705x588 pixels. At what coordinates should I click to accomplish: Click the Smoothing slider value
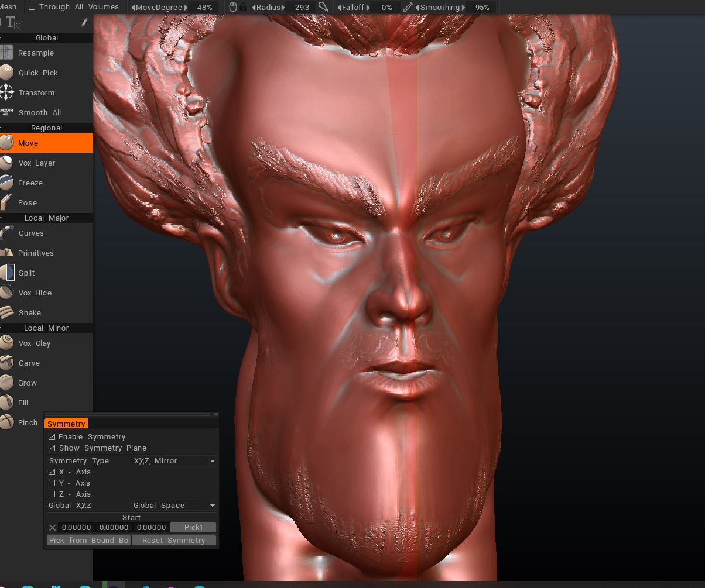[x=482, y=8]
